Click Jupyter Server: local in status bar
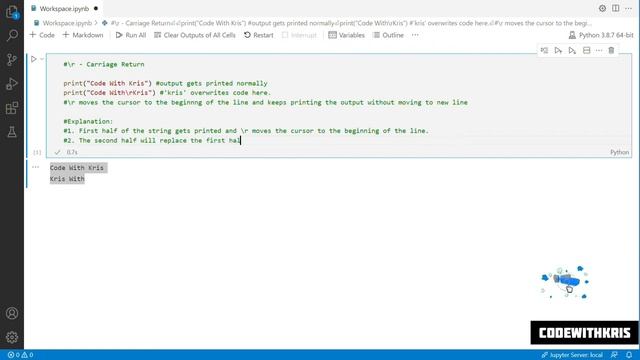The width and height of the screenshot is (640, 360). click(x=572, y=355)
